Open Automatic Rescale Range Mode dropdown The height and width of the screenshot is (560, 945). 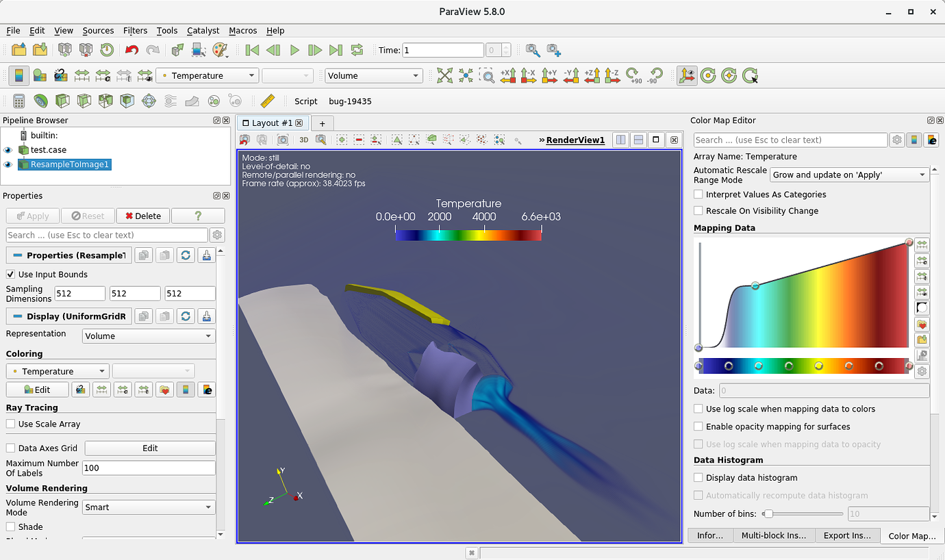(x=849, y=175)
